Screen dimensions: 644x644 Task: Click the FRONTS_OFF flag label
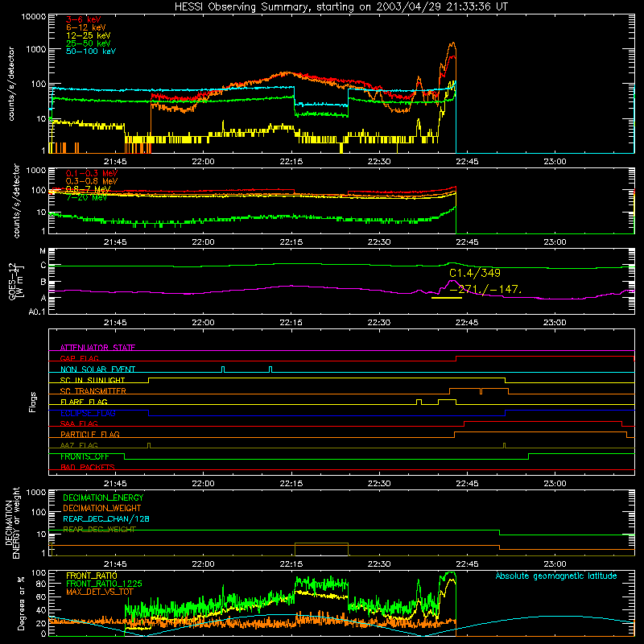85,456
